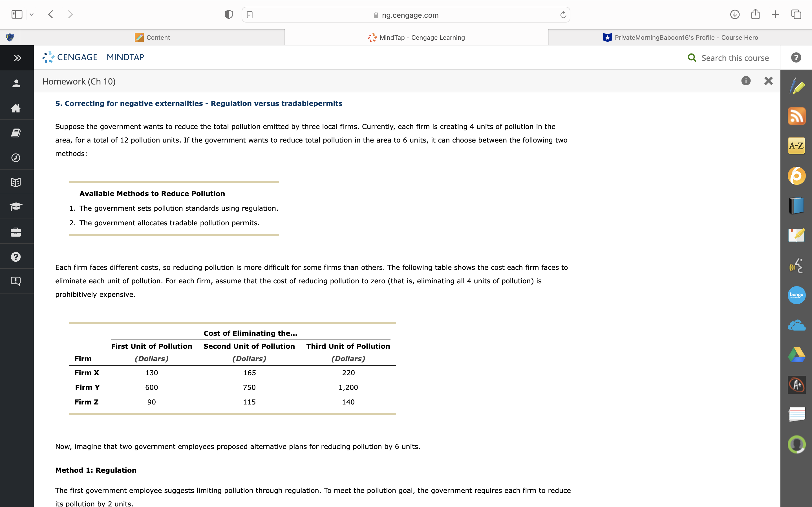This screenshot has height=507, width=812.
Task: Open the RSS feeds app icon
Action: pyautogui.click(x=796, y=116)
